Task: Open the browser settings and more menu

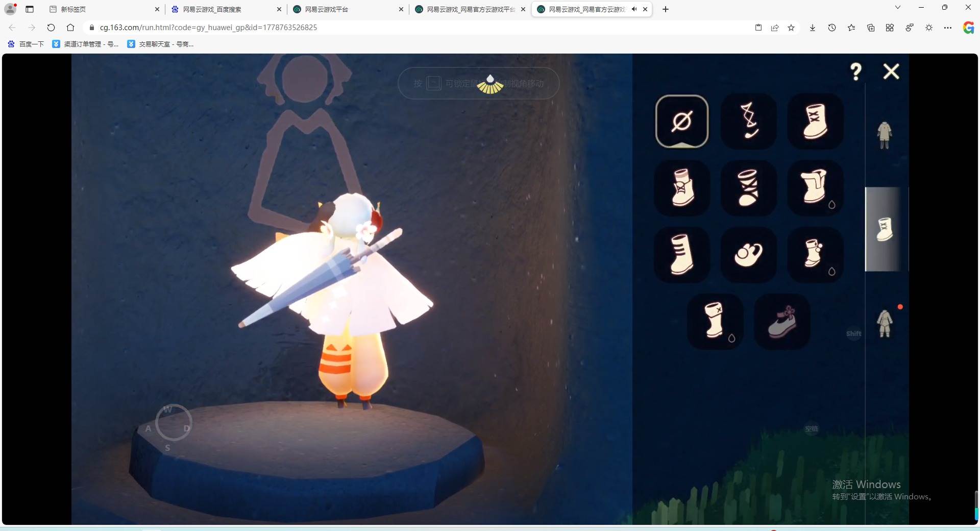Action: point(948,28)
